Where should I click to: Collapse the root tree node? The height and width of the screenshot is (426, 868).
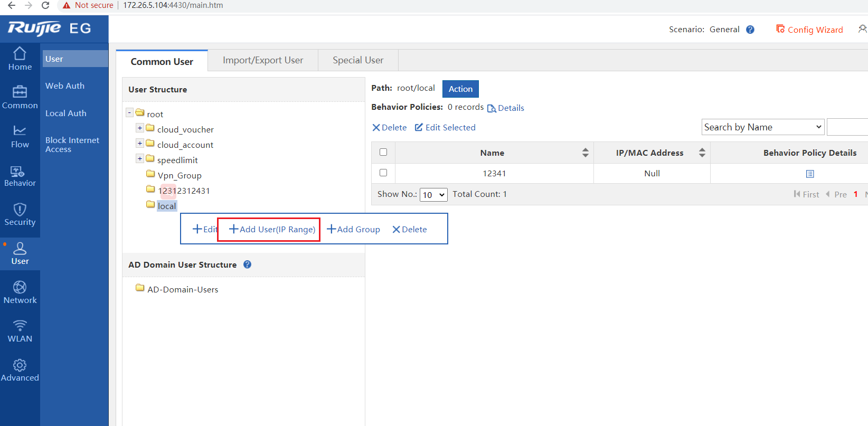[129, 112]
